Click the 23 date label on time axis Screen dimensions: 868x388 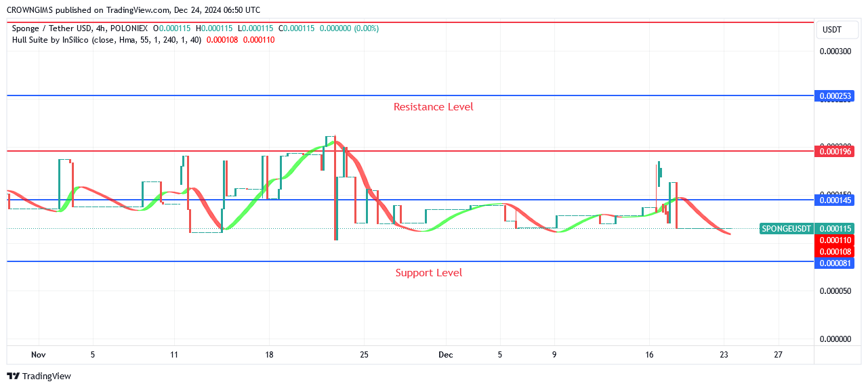point(724,354)
